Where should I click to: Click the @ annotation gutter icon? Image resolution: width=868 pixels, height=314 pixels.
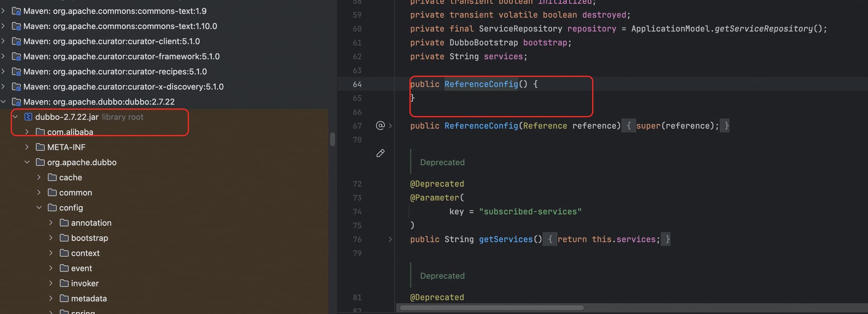[x=380, y=125]
